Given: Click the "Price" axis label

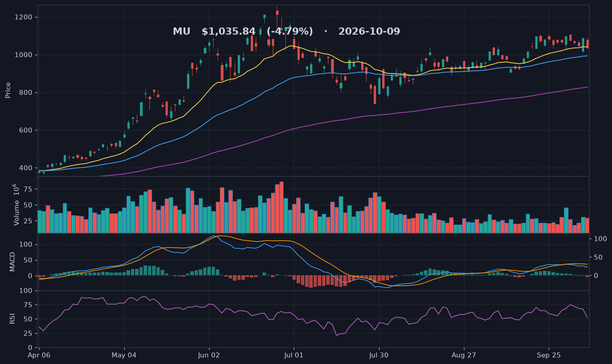Looking at the screenshot, I should click(x=8, y=90).
